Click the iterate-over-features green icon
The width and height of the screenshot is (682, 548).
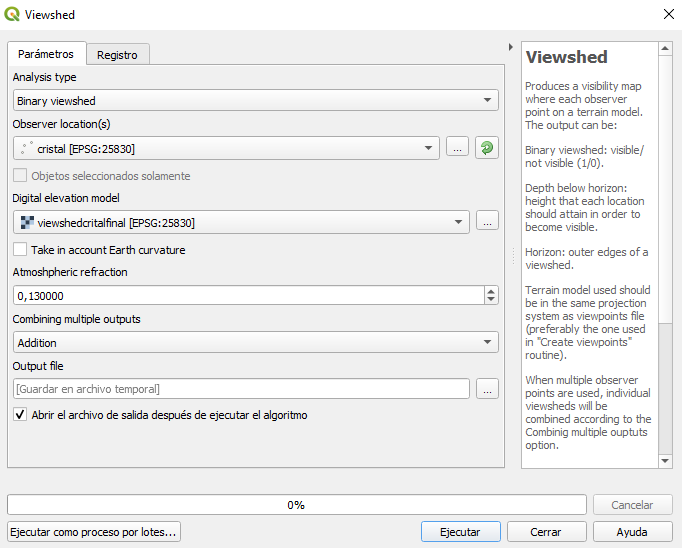pyautogui.click(x=487, y=148)
